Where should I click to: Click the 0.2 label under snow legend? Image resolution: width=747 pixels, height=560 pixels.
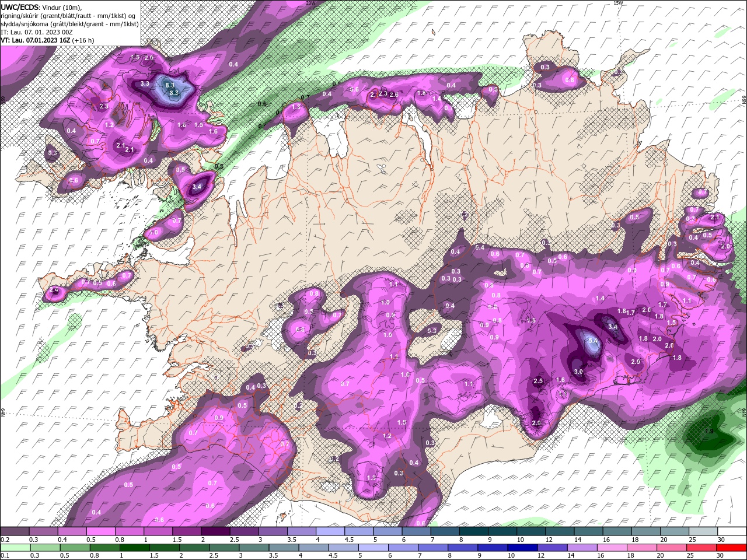coord(5,540)
